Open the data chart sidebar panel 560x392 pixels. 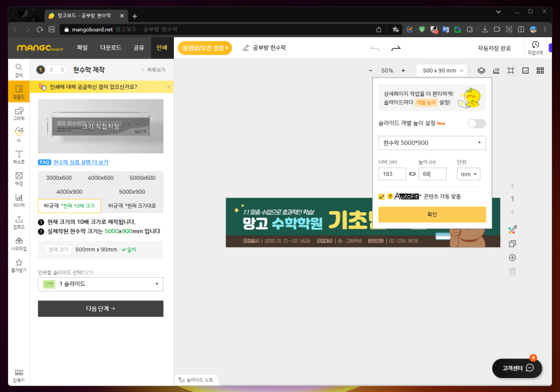(x=19, y=201)
